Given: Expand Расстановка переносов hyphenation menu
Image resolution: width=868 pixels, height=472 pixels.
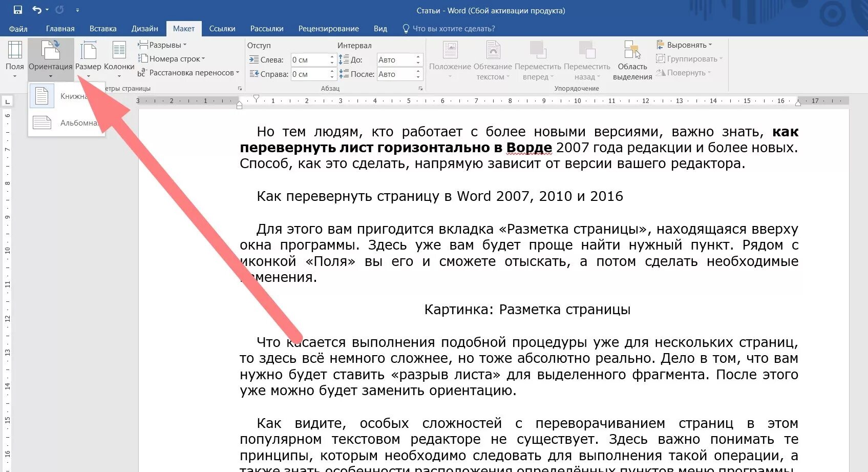Looking at the screenshot, I should tap(188, 73).
